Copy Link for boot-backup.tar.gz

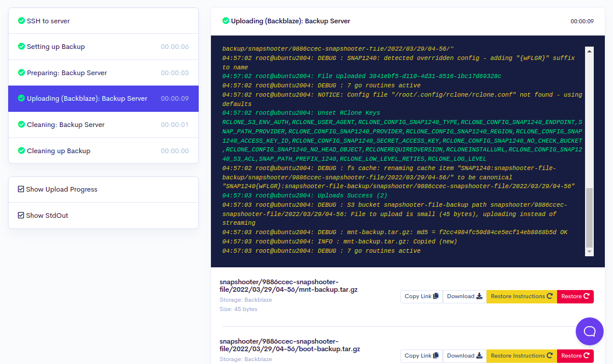(x=421, y=356)
